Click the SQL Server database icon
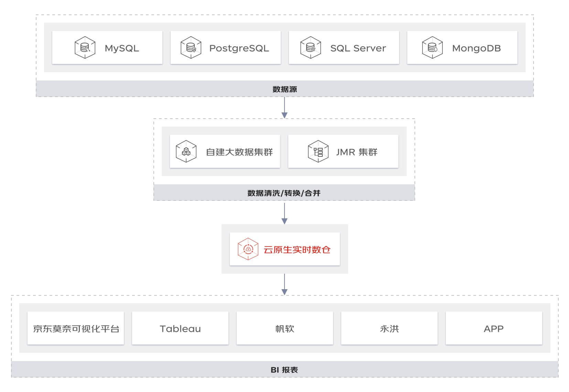 tap(311, 47)
